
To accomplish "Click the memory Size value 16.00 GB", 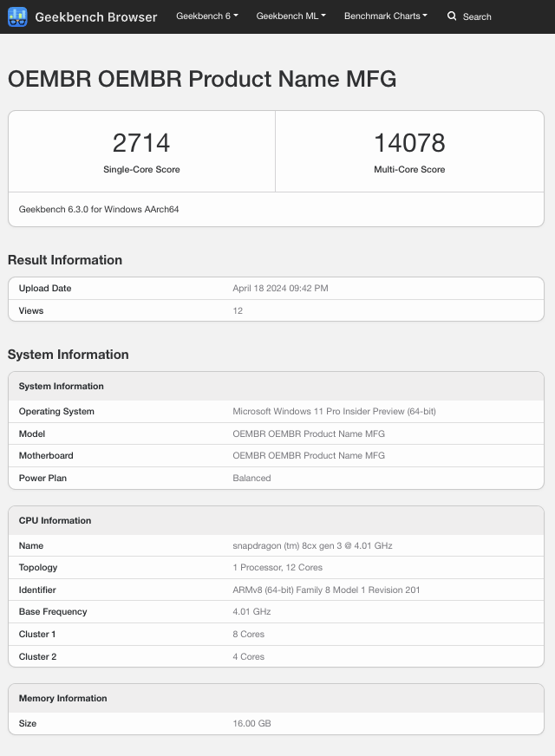I will [x=251, y=723].
